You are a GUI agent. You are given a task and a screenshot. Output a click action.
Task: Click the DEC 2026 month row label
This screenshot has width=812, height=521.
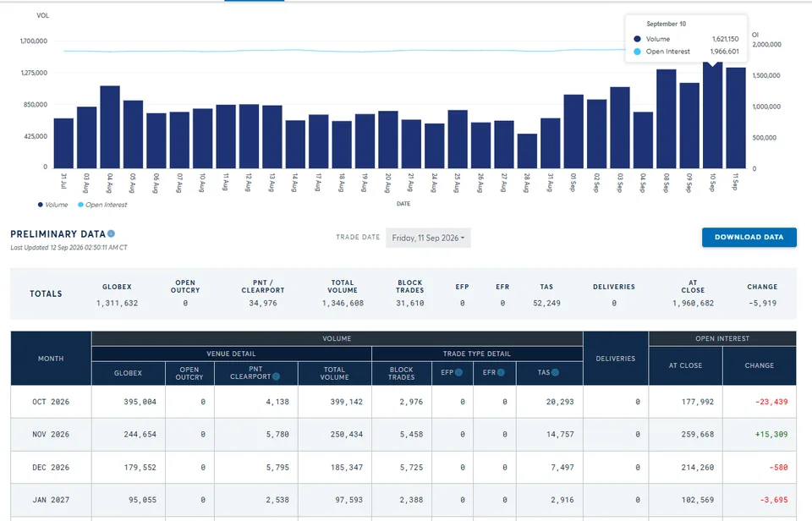tap(51, 467)
